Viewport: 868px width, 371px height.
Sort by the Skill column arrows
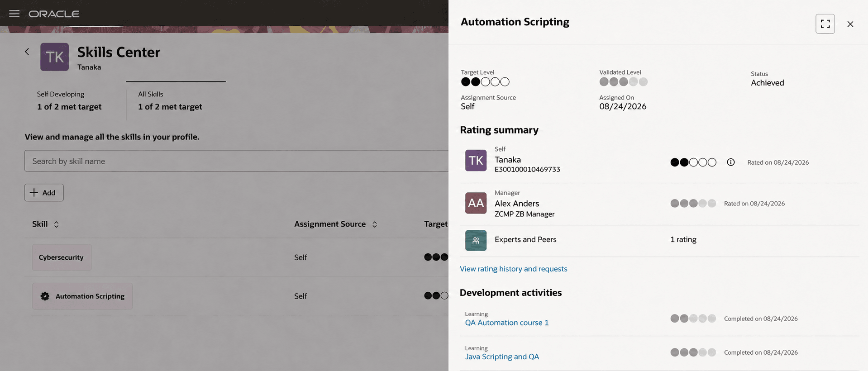[x=56, y=224]
